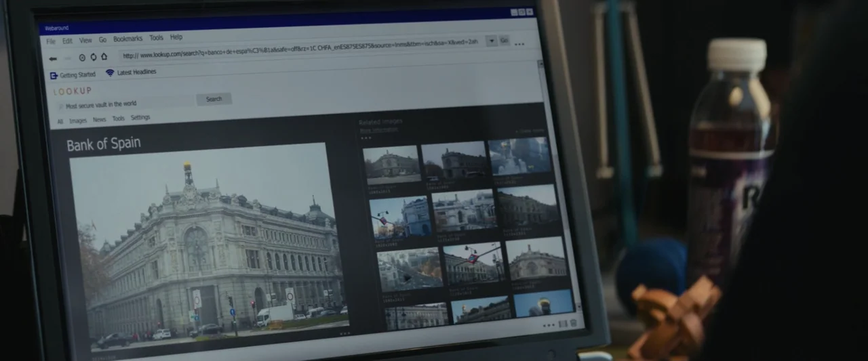868x361 pixels.
Task: Select the aerial street view thumbnail in the third row
Action: (x=410, y=270)
